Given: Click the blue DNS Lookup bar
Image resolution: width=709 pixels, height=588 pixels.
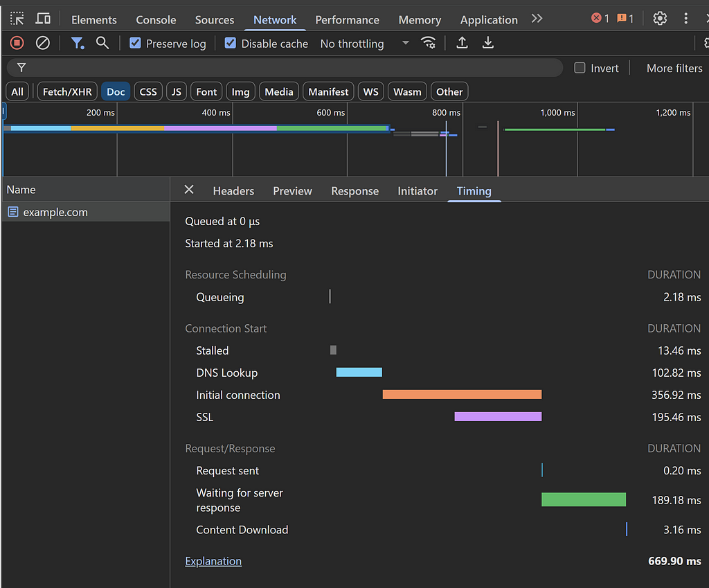Looking at the screenshot, I should point(359,372).
